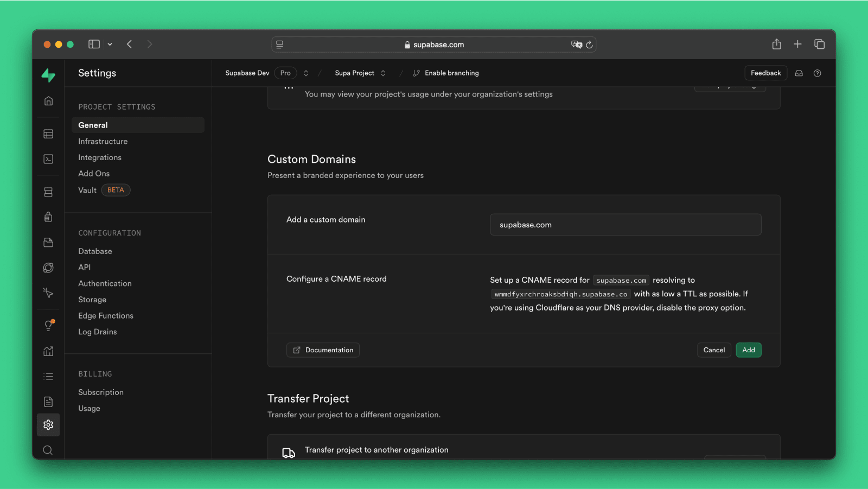Image resolution: width=868 pixels, height=489 pixels.
Task: Open Infrastructure settings
Action: [103, 141]
